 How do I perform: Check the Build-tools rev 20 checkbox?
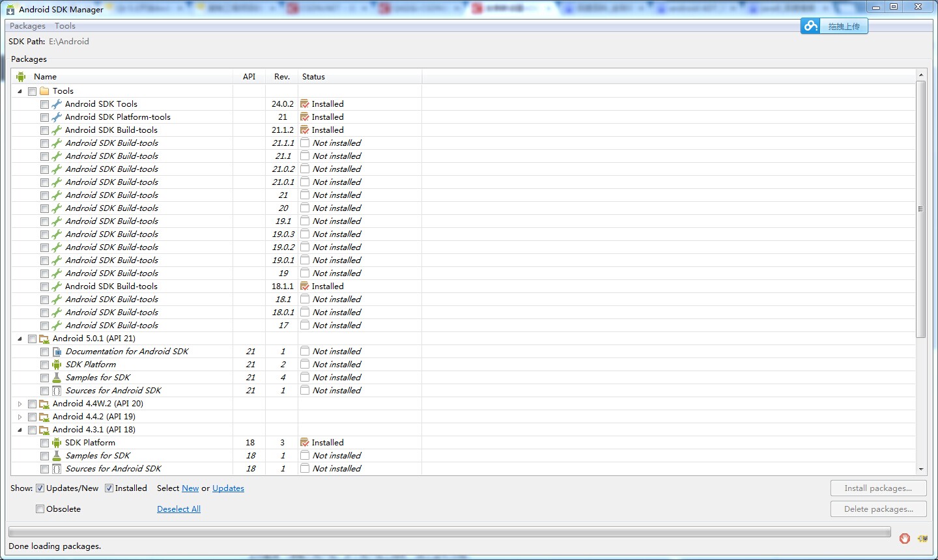pos(44,208)
